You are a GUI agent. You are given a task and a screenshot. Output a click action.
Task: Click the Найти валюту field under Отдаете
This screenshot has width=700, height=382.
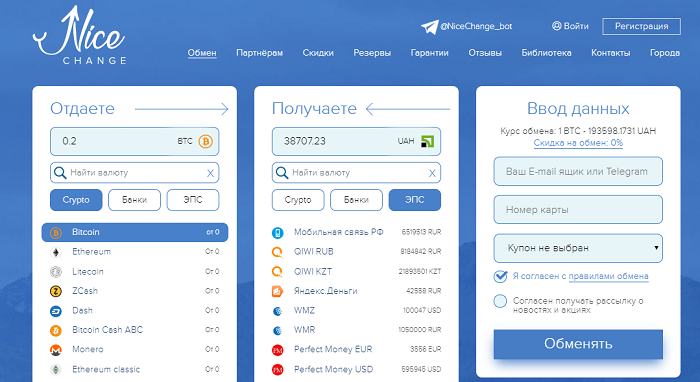pos(134,173)
